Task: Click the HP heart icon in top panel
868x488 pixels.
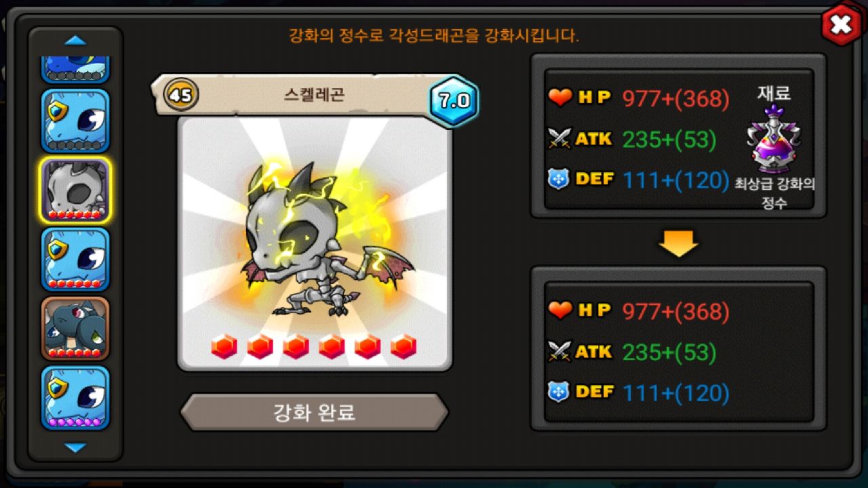Action: click(560, 98)
